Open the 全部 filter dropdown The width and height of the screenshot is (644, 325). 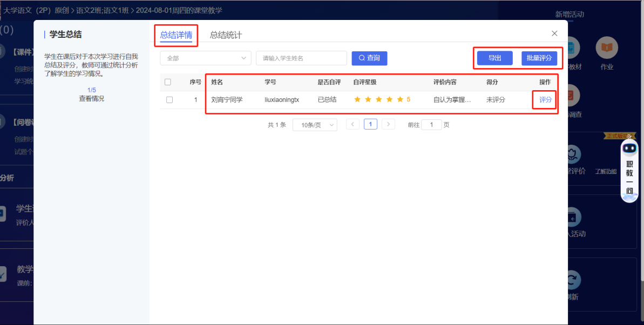coord(205,58)
